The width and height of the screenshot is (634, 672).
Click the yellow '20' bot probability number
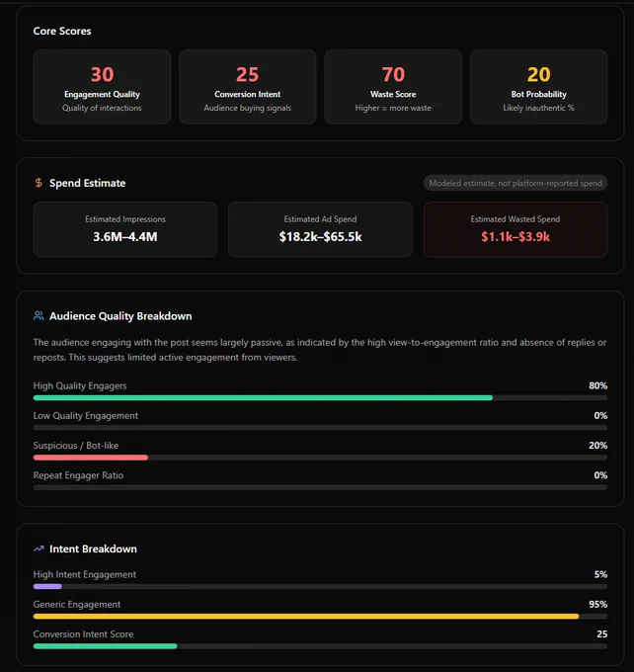[539, 74]
